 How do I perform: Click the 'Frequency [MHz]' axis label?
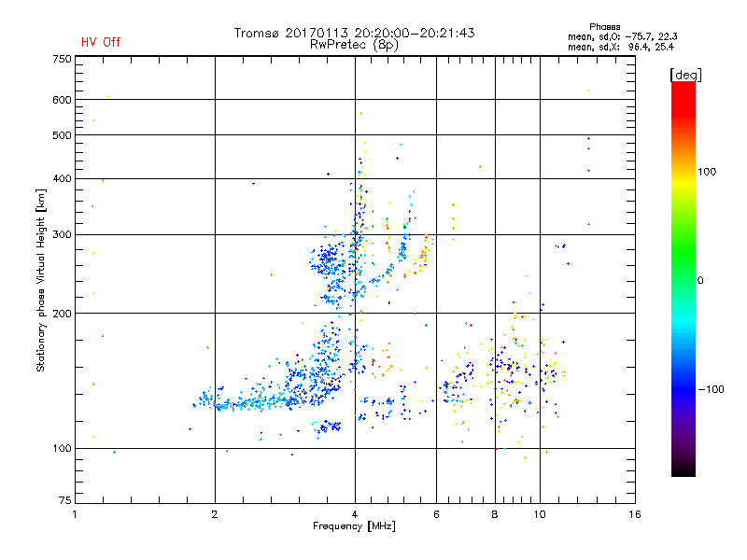354,526
